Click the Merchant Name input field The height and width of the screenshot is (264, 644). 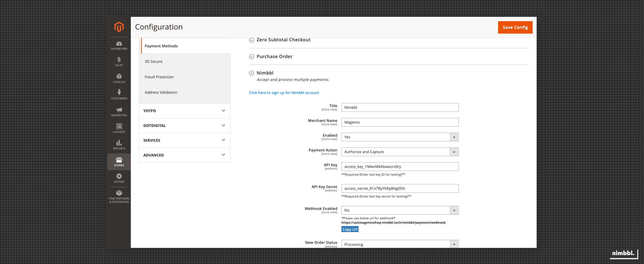click(400, 122)
